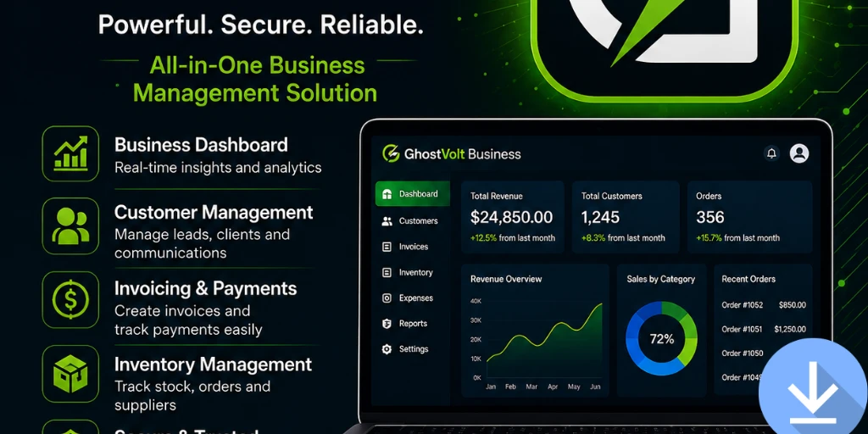This screenshot has width=868, height=434.
Task: Click the $1,250.00 order amount
Action: pyautogui.click(x=790, y=330)
